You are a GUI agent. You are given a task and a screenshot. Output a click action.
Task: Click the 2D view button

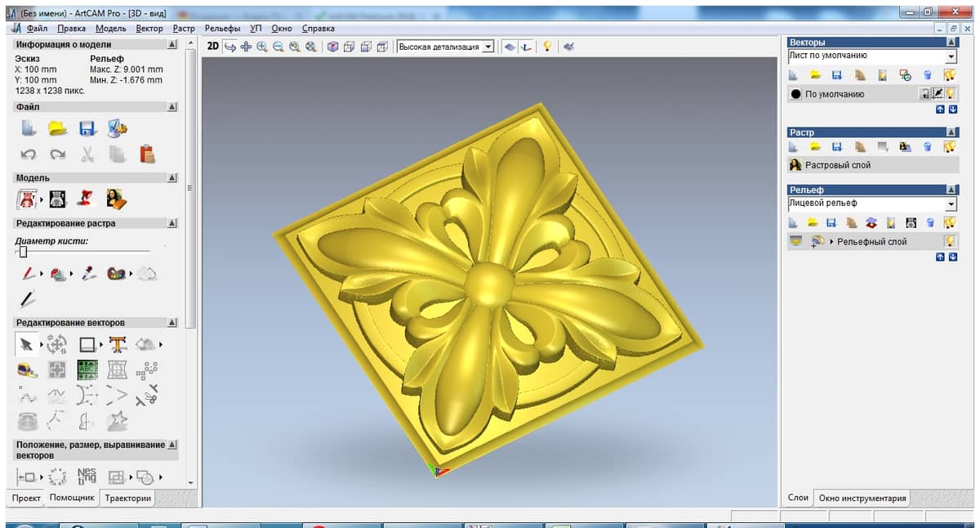[212, 47]
